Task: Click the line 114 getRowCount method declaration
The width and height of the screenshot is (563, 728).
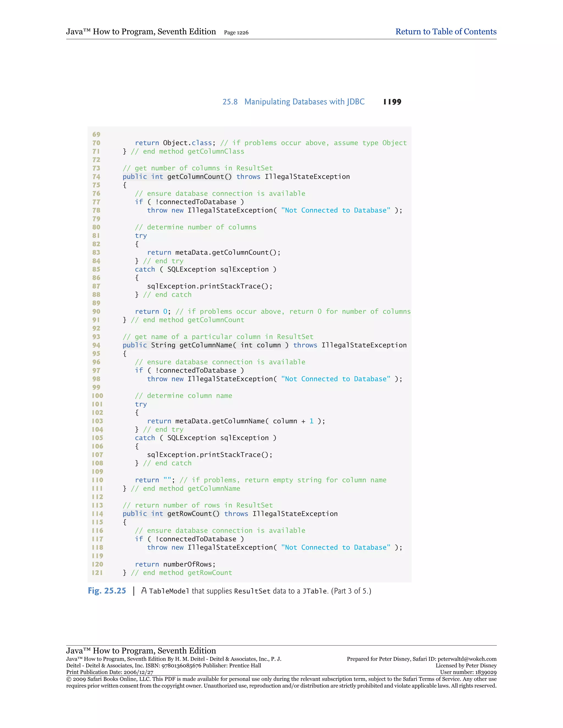Action: click(x=230, y=514)
